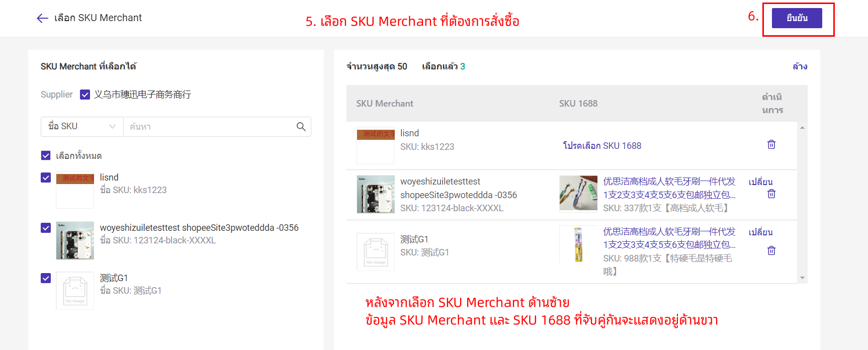Click the scroll up arrow of the table
868x350 pixels.
[802, 128]
